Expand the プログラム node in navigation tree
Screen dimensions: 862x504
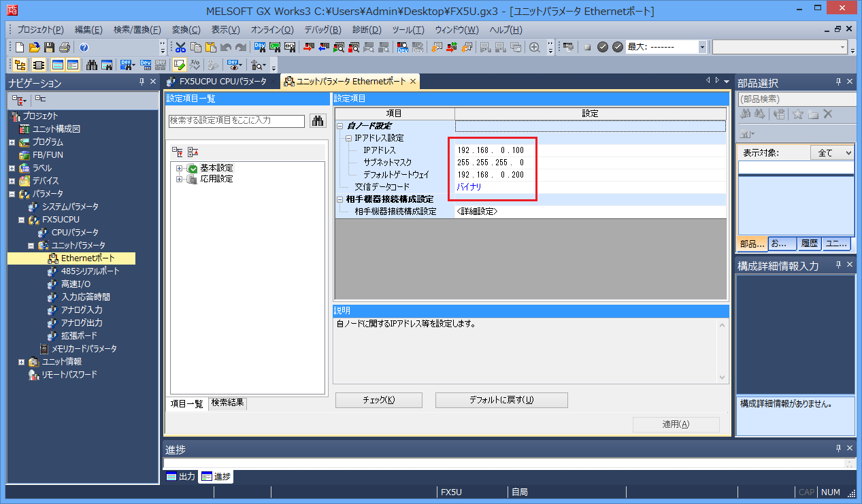12,142
